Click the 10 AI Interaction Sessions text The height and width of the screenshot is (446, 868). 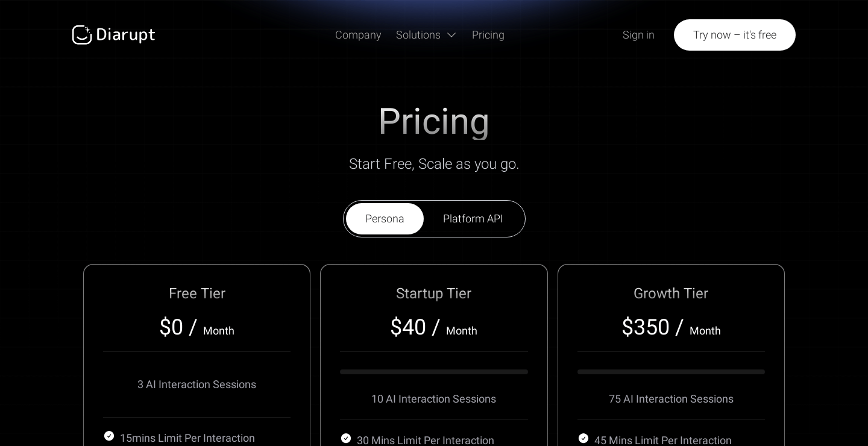(434, 399)
